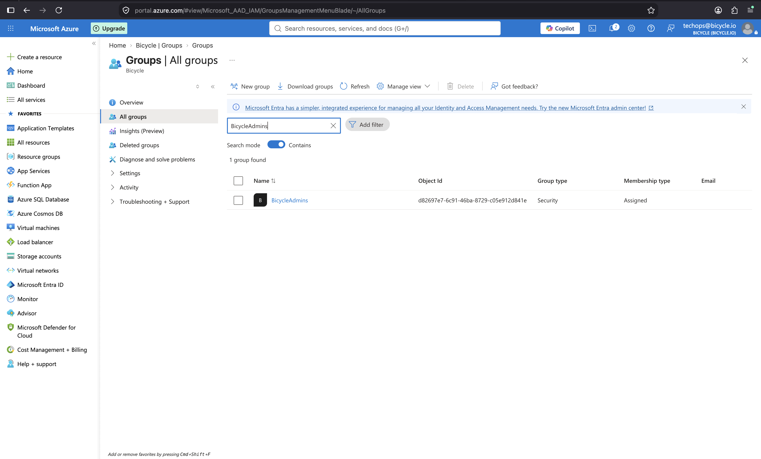Clear the BicycleAdmins search text with X

333,126
